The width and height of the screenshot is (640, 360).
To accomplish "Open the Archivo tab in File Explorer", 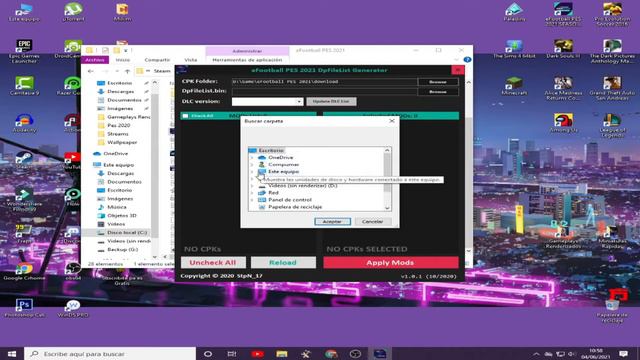I will tap(95, 60).
